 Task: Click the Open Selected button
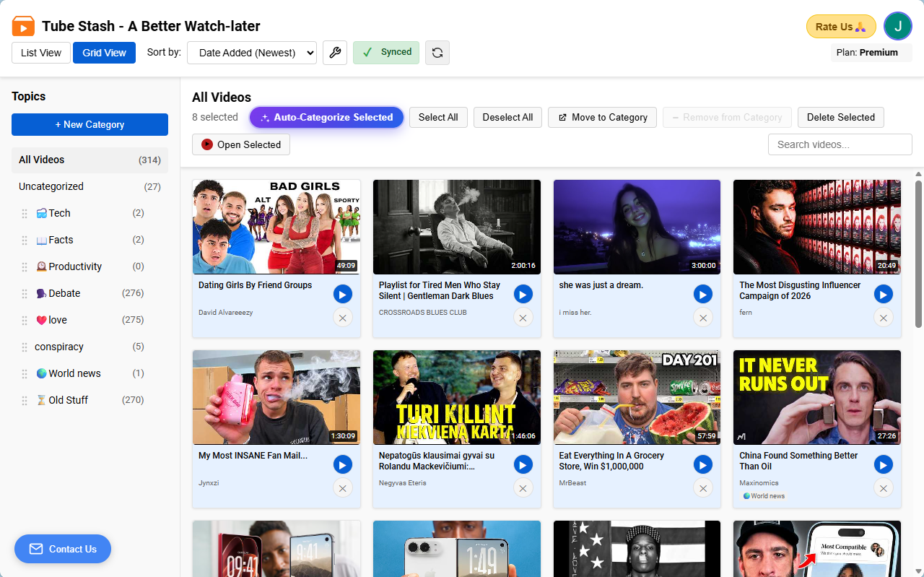click(x=241, y=144)
